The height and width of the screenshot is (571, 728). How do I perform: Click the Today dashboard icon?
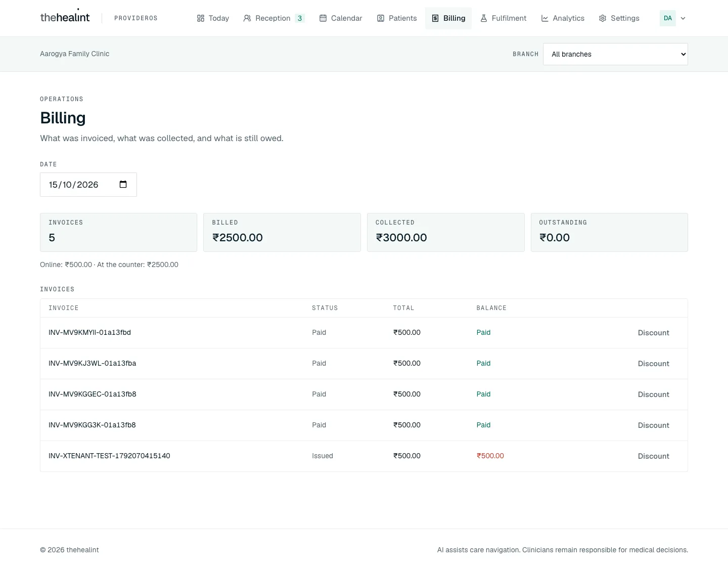(201, 18)
